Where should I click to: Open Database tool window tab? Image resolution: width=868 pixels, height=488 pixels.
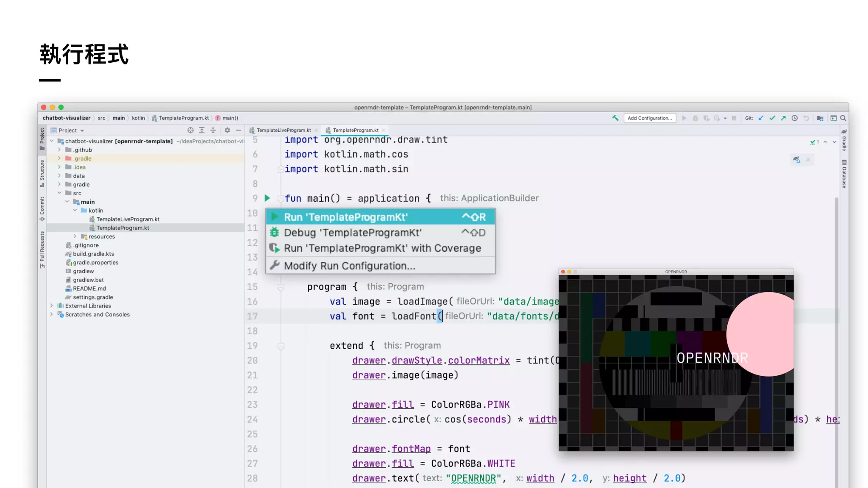tap(844, 174)
